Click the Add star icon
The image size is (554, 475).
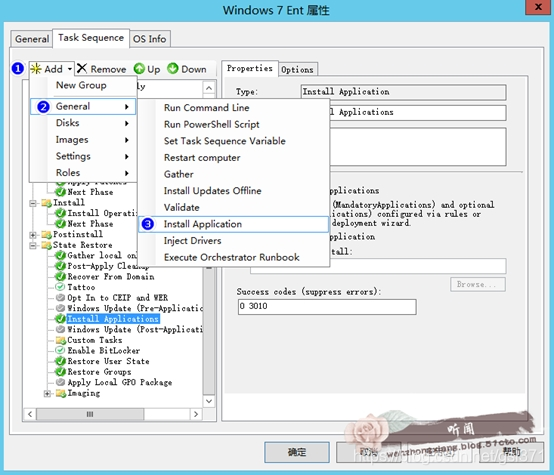[36, 69]
